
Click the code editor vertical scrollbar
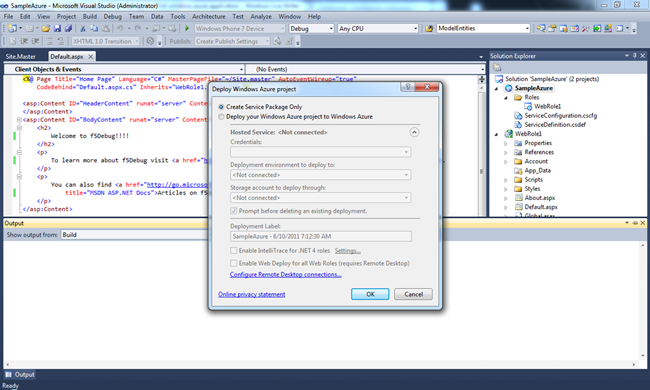[x=481, y=149]
